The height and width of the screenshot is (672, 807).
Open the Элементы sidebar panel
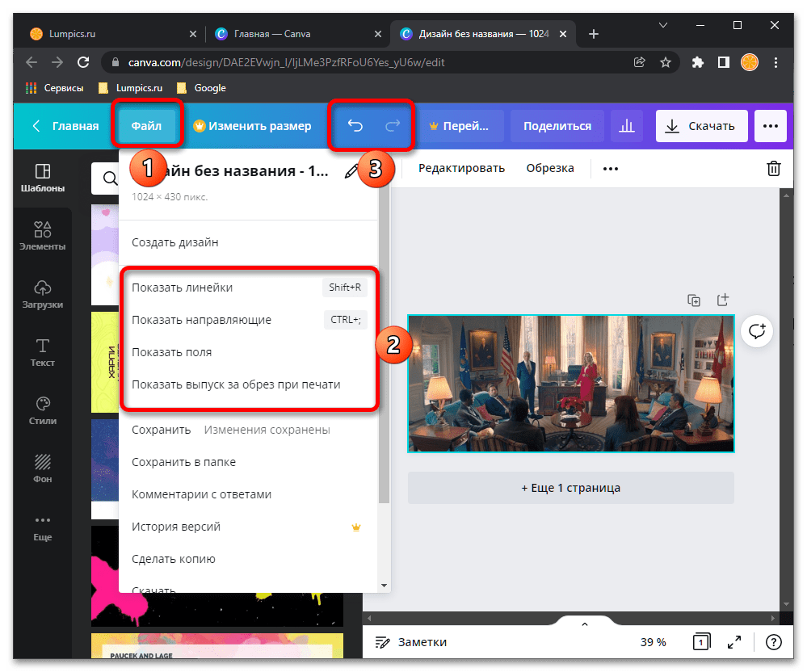pyautogui.click(x=43, y=236)
